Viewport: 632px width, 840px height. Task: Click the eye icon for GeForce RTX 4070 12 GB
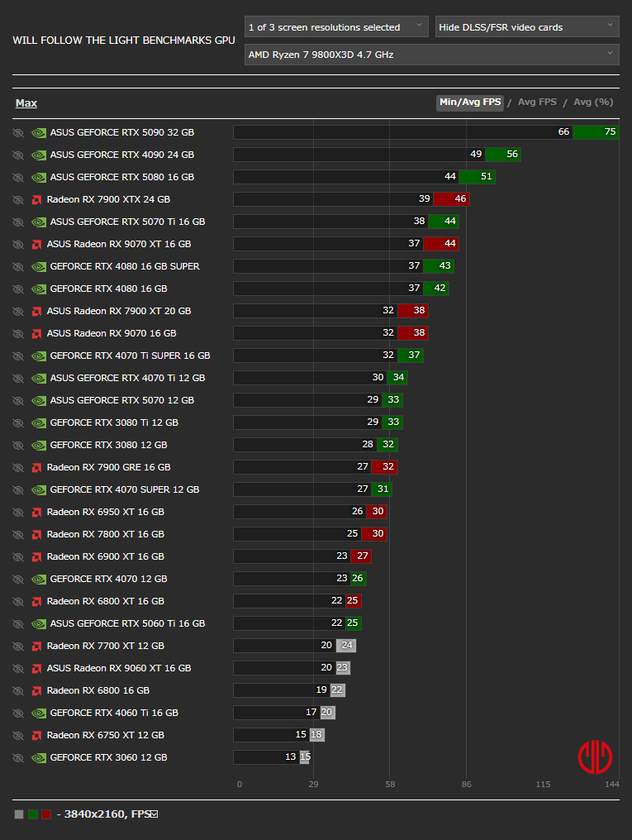(18, 580)
